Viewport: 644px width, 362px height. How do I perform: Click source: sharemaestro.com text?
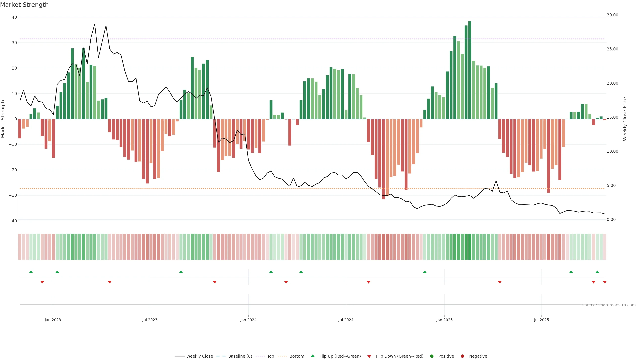(609, 305)
